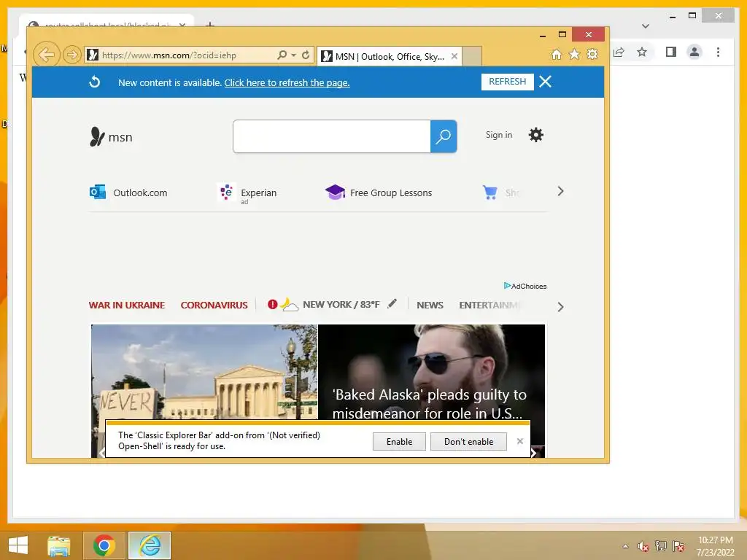
Task: Open Free Group Lessons shortcut
Action: pyautogui.click(x=379, y=192)
